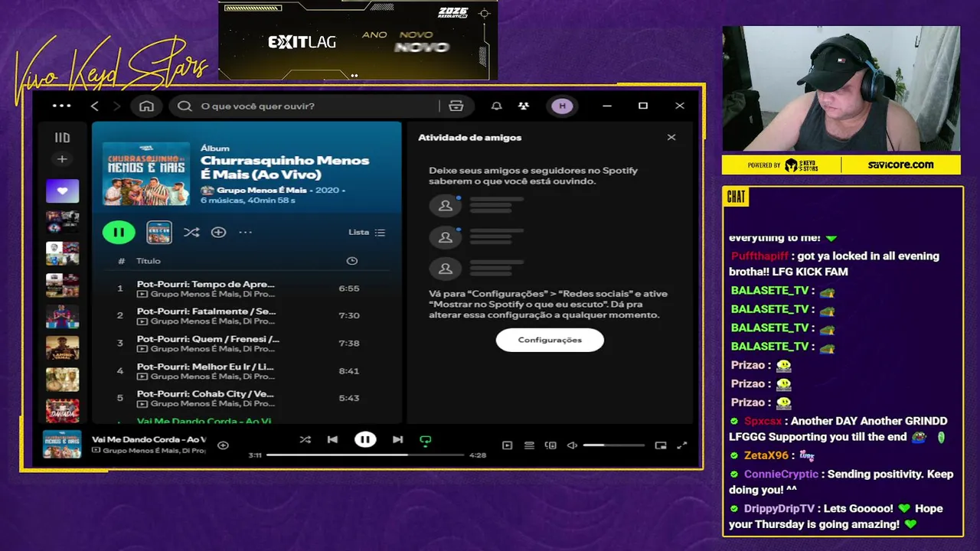This screenshot has width=980, height=551.
Task: Click the CHAT header label
Action: [x=736, y=197]
